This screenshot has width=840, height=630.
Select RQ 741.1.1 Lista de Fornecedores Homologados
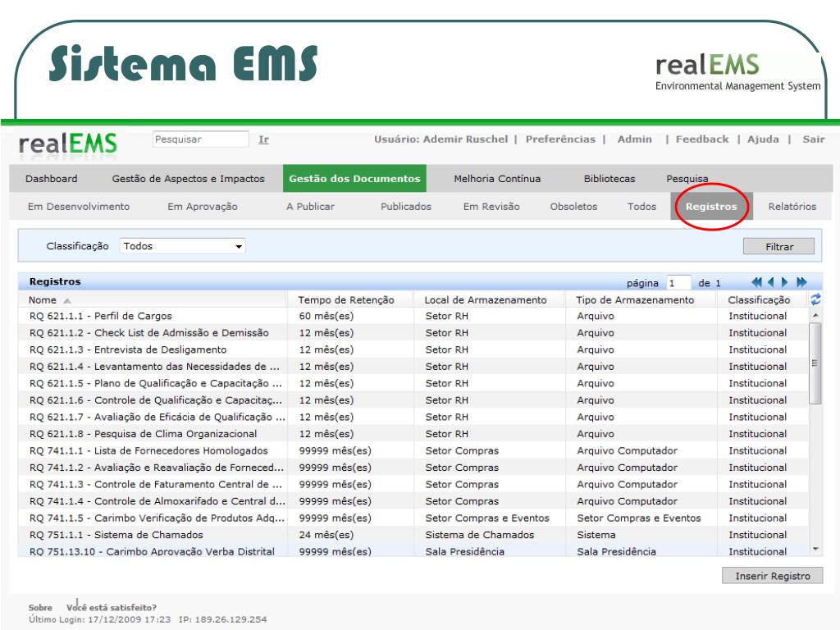(413, 450)
